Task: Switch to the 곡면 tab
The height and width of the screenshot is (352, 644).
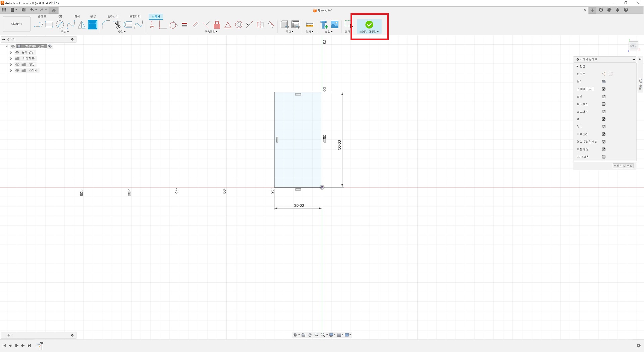Action: click(60, 16)
